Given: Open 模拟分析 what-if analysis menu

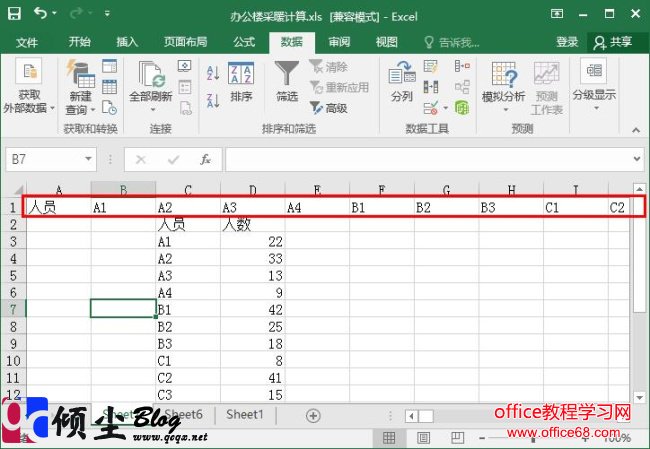Looking at the screenshot, I should pos(503,87).
